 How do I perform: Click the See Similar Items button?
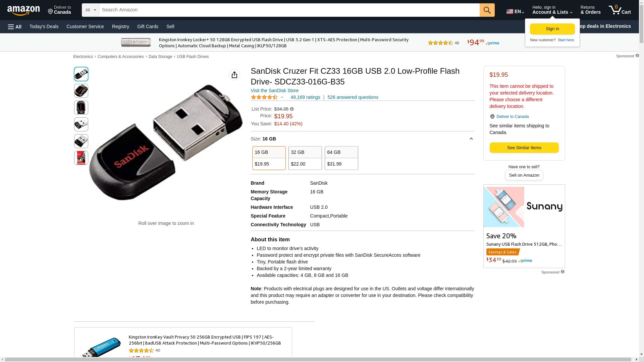coord(524,148)
